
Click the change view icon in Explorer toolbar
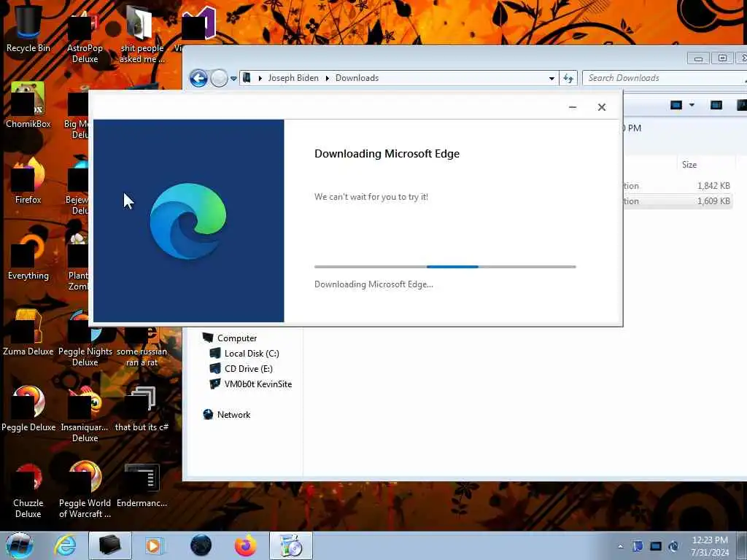pyautogui.click(x=676, y=105)
